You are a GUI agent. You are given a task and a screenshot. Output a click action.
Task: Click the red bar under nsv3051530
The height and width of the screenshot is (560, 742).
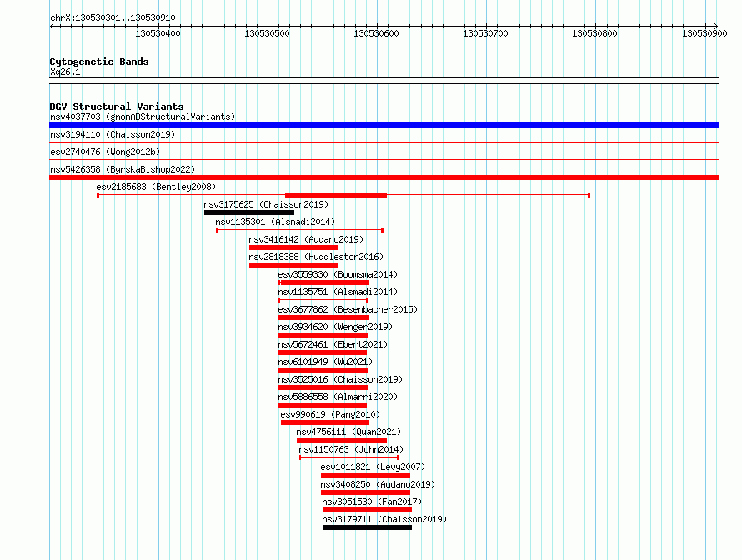click(x=367, y=510)
